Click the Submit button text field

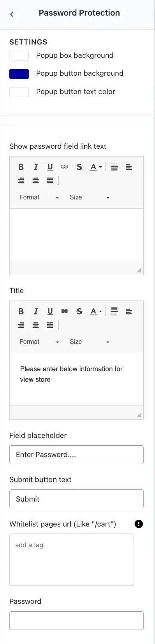click(76, 499)
